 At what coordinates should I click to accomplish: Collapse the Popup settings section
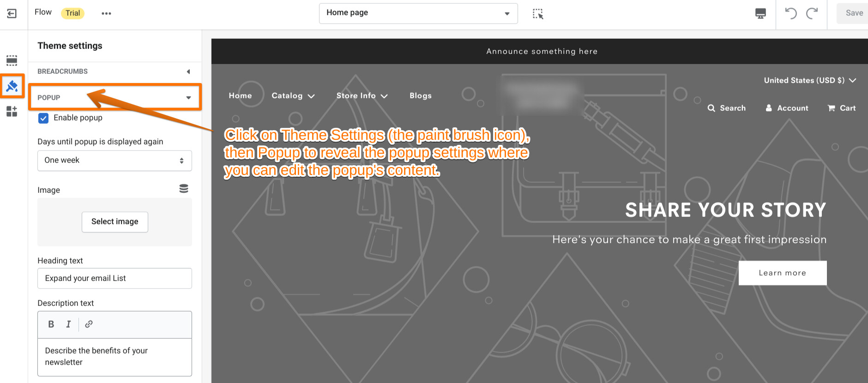click(115, 97)
